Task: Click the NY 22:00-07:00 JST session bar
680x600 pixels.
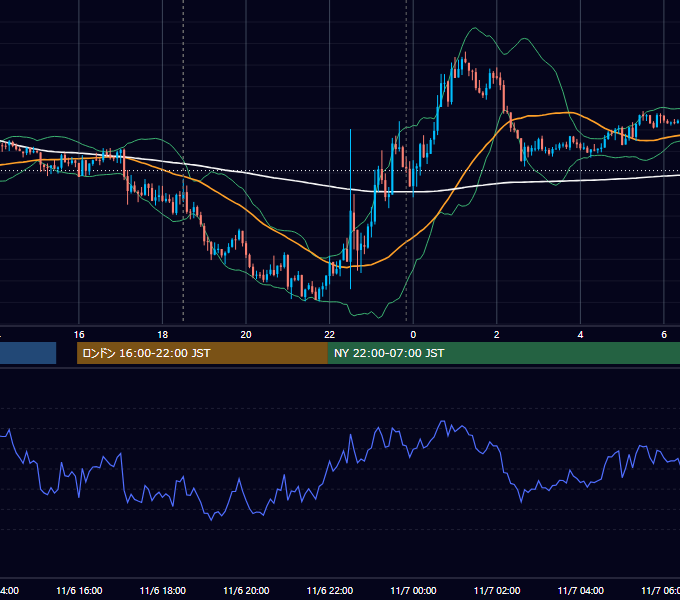Action: [503, 353]
